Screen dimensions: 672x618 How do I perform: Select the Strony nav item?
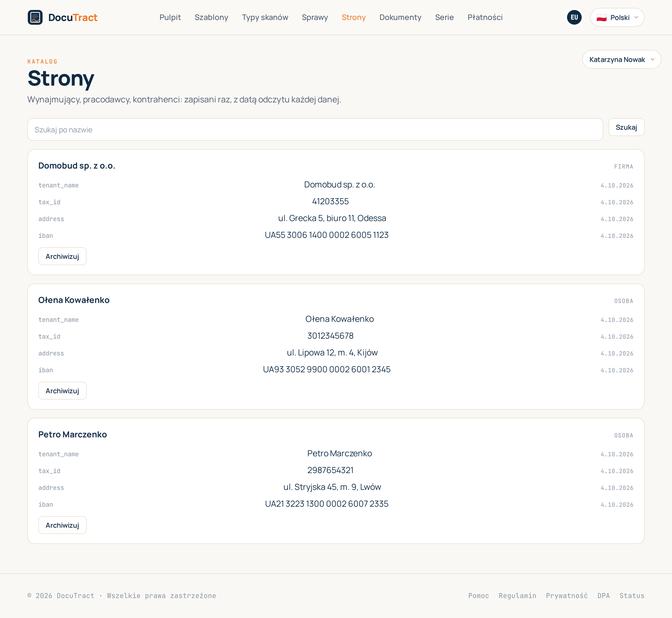click(x=353, y=17)
